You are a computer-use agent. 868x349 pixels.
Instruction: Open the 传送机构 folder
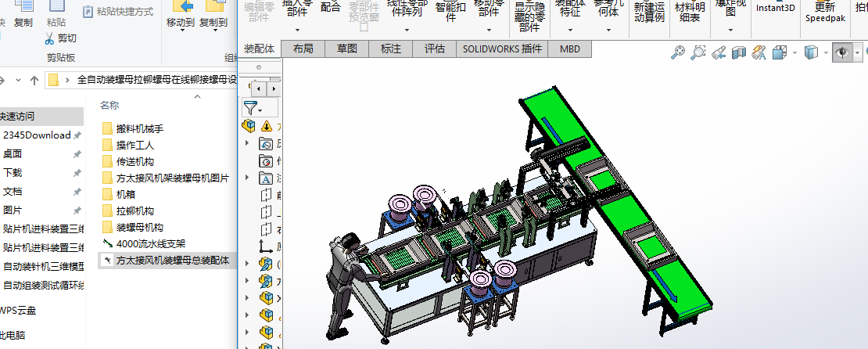click(x=128, y=162)
